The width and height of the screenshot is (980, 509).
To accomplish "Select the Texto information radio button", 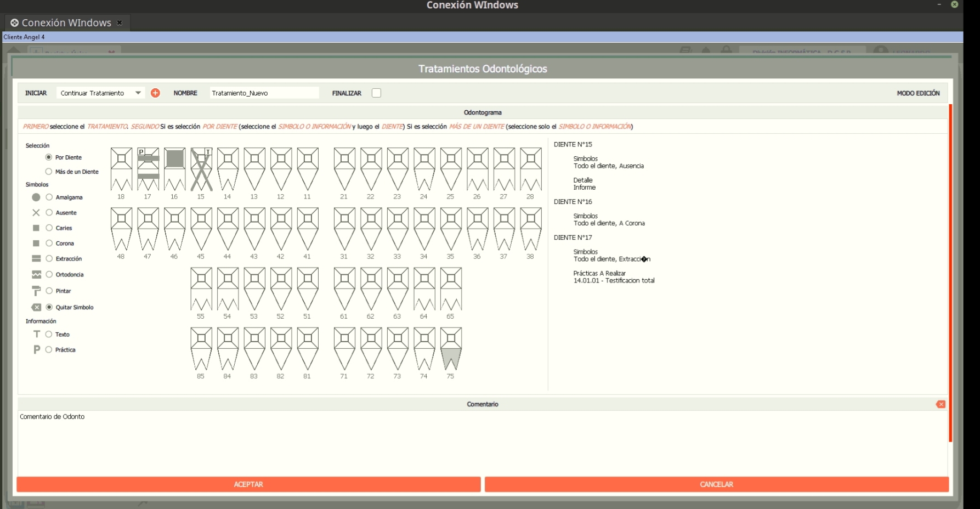I will coord(49,335).
